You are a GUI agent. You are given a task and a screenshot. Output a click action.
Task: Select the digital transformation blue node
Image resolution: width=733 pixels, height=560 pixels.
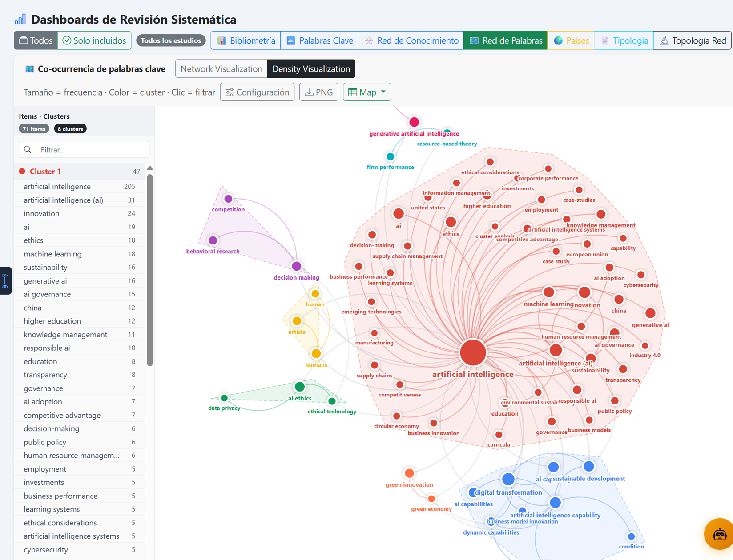coord(508,479)
